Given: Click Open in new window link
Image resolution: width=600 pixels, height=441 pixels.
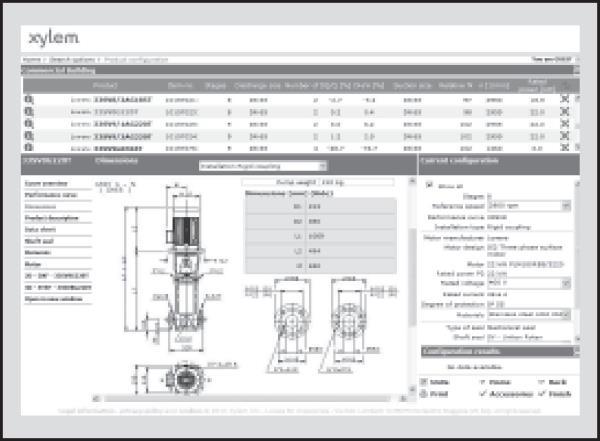Looking at the screenshot, I should [x=54, y=299].
